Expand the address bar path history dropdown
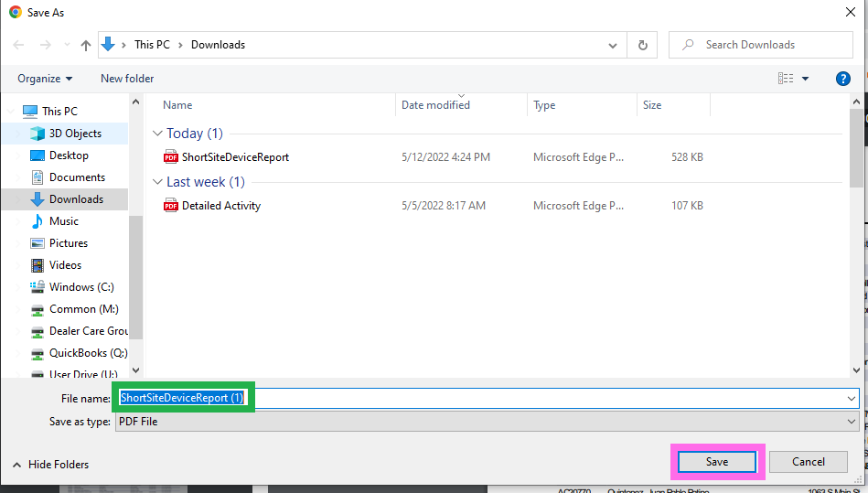 click(612, 45)
